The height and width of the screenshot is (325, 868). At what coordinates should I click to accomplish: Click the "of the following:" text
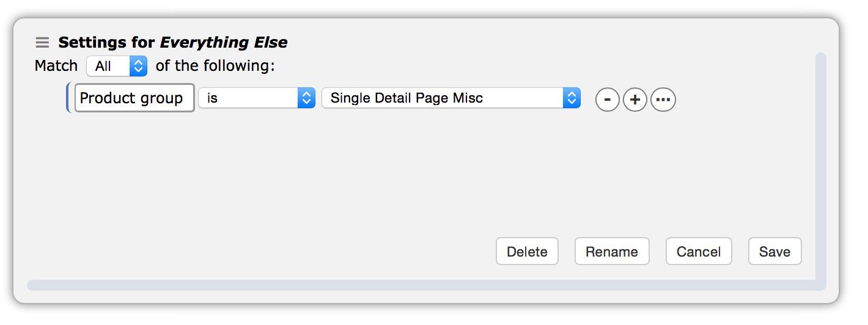tap(215, 66)
